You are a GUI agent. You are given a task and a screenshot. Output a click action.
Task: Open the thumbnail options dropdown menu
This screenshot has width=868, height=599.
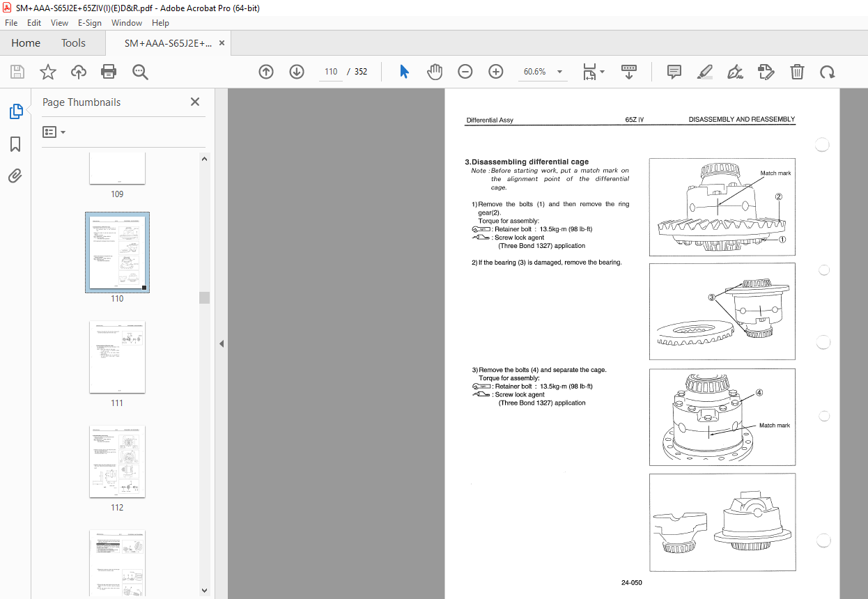click(x=54, y=132)
